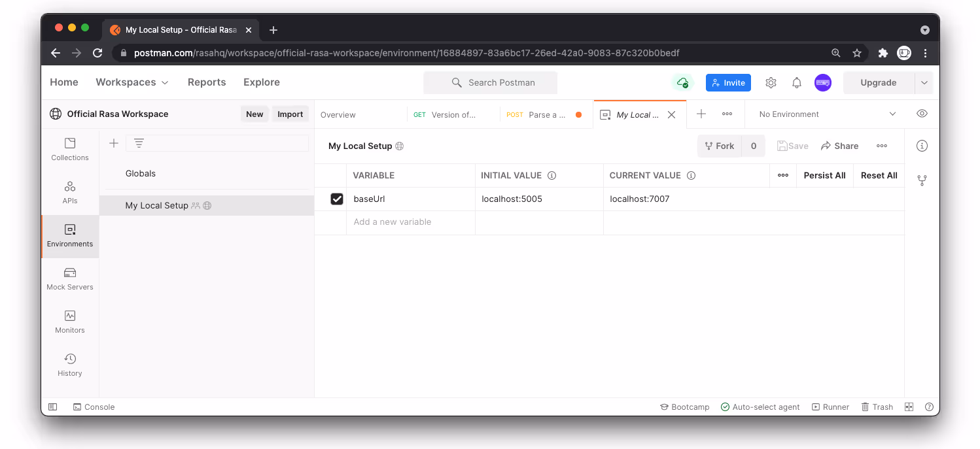Open the APIs sidebar section
Screen dimensions: 980x449
point(70,193)
